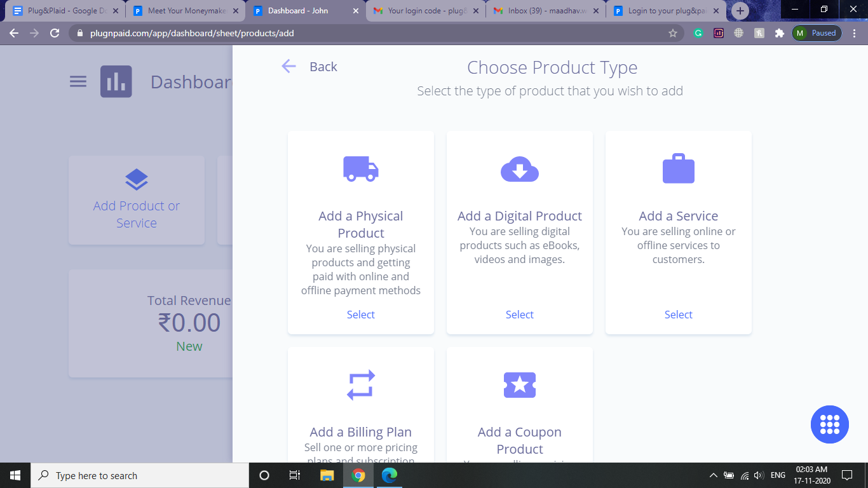Click the Back arrow icon
The image size is (868, 488).
pyautogui.click(x=289, y=66)
